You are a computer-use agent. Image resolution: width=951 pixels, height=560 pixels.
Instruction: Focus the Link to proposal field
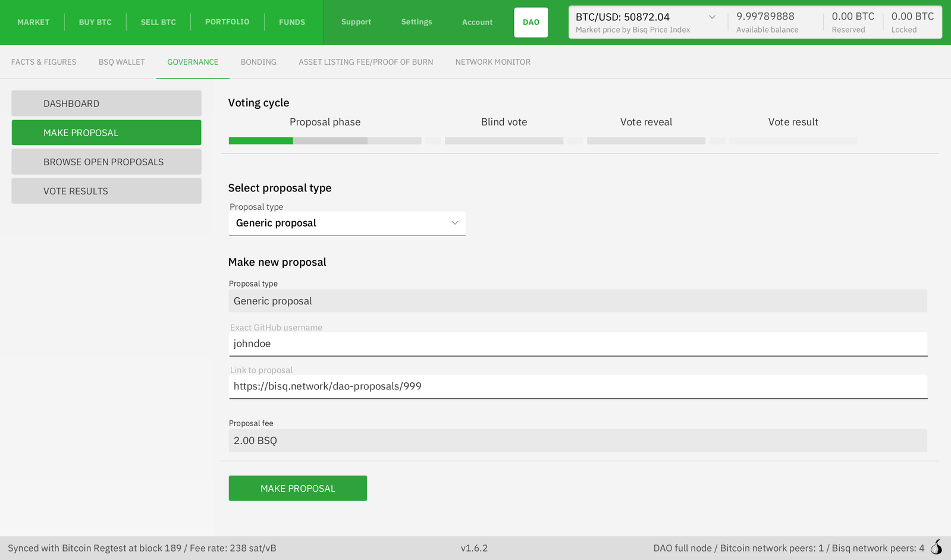(577, 386)
